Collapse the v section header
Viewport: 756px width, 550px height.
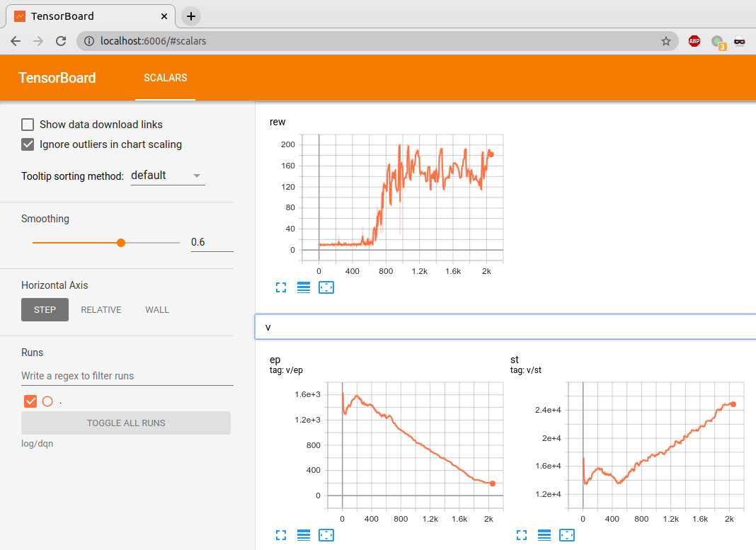[x=505, y=327]
